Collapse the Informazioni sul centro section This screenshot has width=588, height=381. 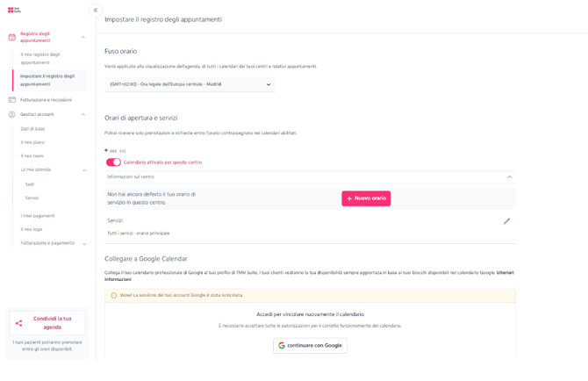(x=509, y=177)
